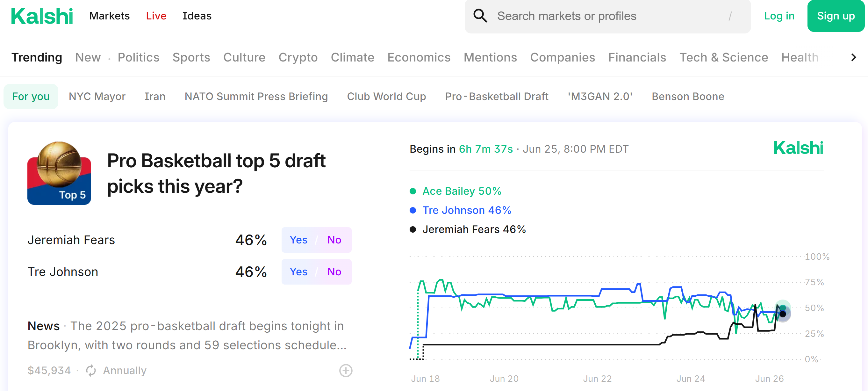Click the Log in link

(x=779, y=16)
